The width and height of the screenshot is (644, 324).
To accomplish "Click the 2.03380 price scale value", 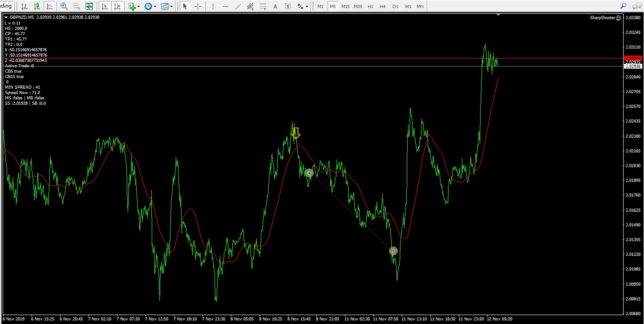I will tap(632, 18).
